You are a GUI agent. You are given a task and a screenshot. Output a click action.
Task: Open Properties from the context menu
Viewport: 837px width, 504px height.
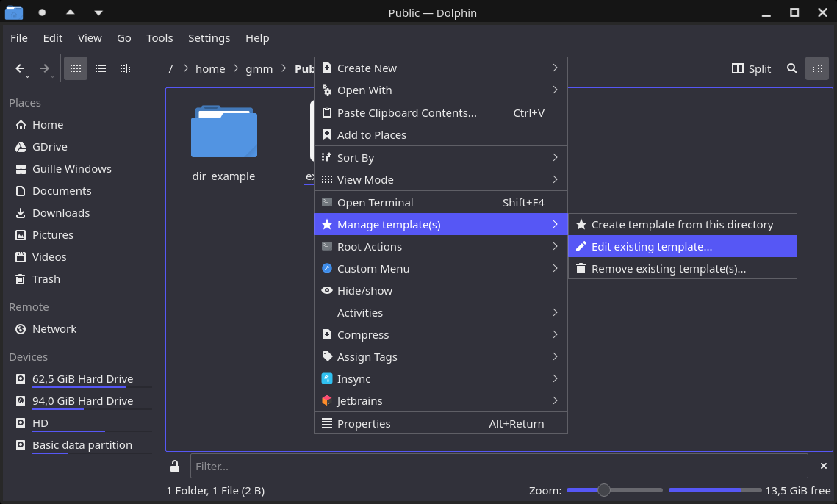pyautogui.click(x=440, y=423)
